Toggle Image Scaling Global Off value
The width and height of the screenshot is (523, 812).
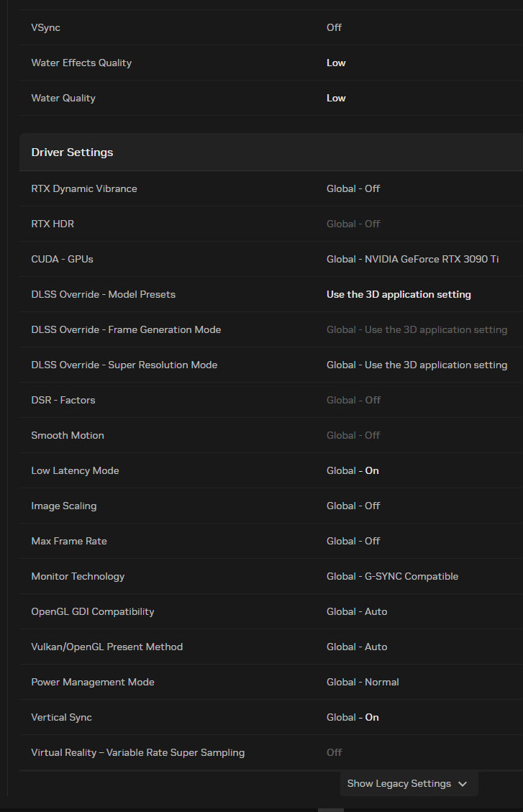(353, 506)
